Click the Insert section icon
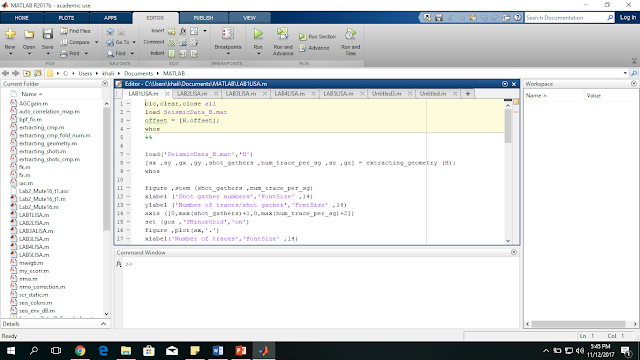 (171, 31)
